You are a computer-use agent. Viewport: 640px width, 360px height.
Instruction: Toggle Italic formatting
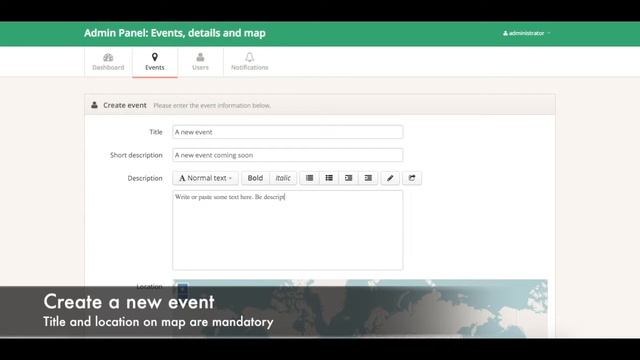283,178
